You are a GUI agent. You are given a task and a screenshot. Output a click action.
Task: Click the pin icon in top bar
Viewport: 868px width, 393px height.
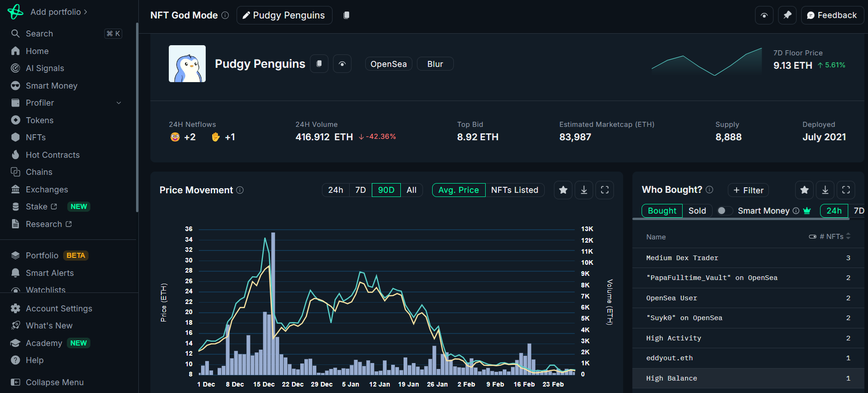tap(787, 15)
